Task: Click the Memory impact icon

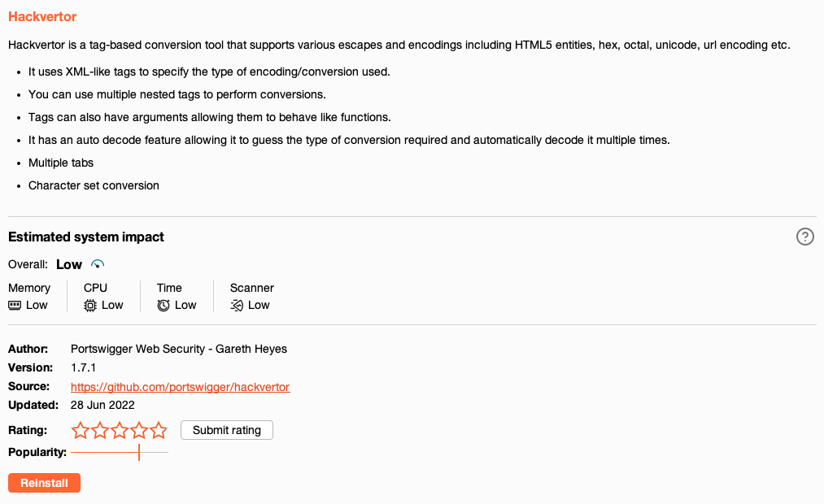Action: tap(15, 305)
